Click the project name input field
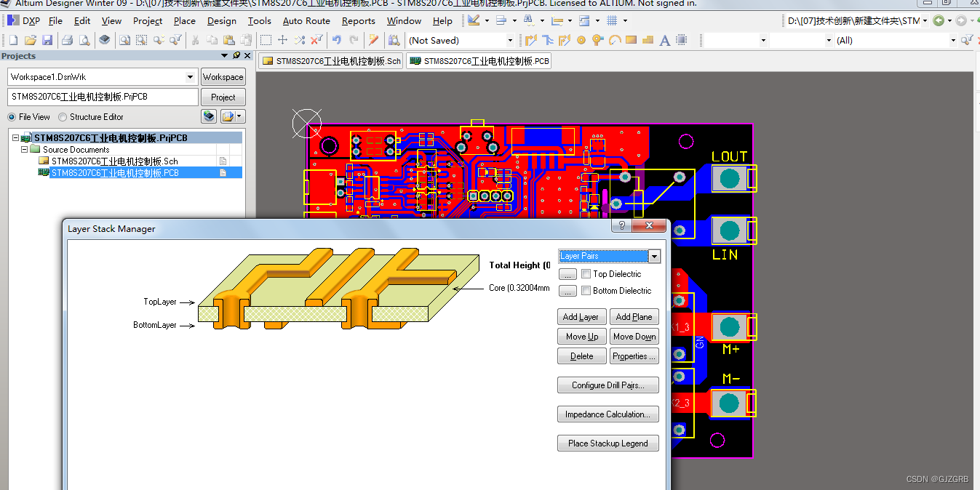Screen dimensions: 980x490 point(103,97)
